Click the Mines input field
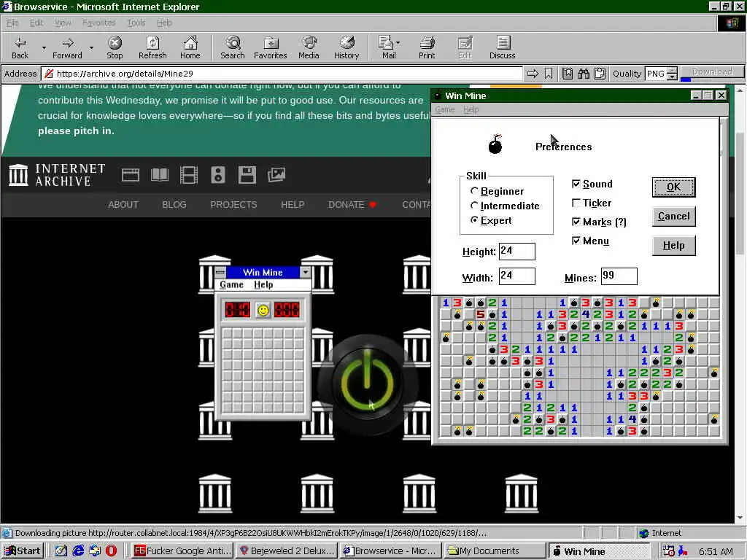 point(619,276)
